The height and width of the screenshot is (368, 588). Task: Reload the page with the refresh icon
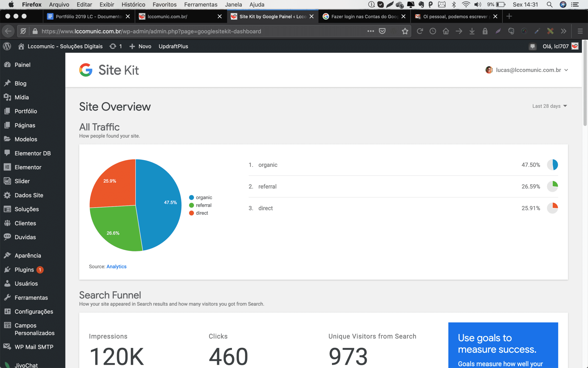pyautogui.click(x=420, y=31)
